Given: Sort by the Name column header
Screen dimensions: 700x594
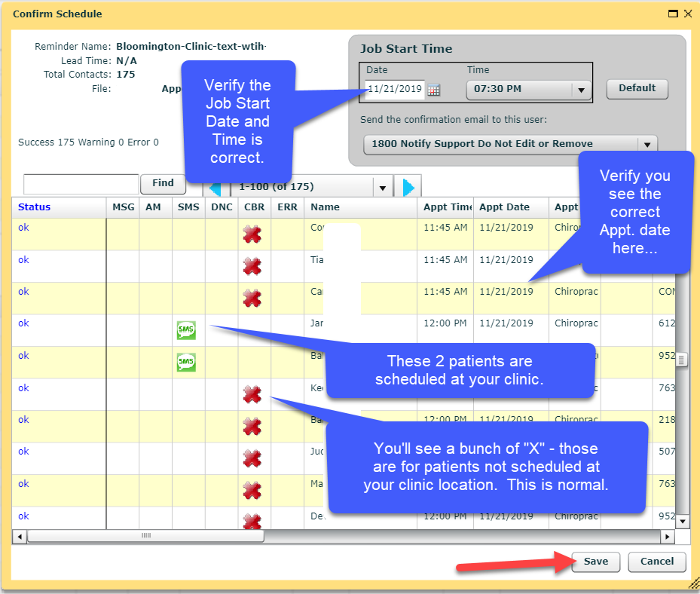Looking at the screenshot, I should pyautogui.click(x=325, y=207).
